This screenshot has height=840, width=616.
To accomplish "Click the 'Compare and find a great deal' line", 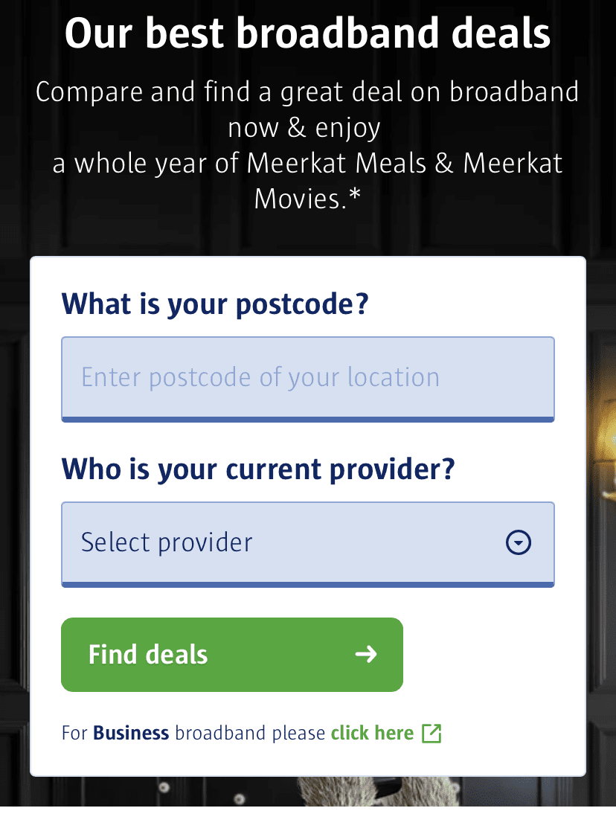I will [307, 92].
